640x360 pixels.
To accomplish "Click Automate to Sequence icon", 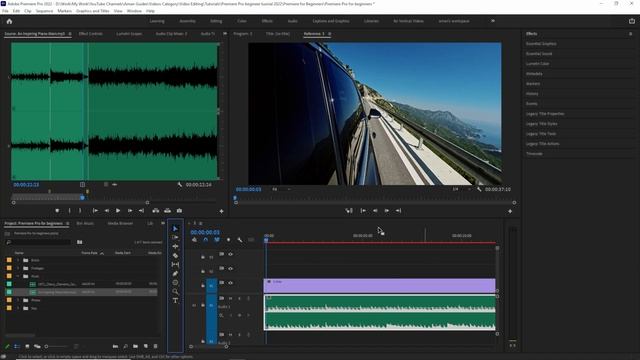I will point(116,347).
